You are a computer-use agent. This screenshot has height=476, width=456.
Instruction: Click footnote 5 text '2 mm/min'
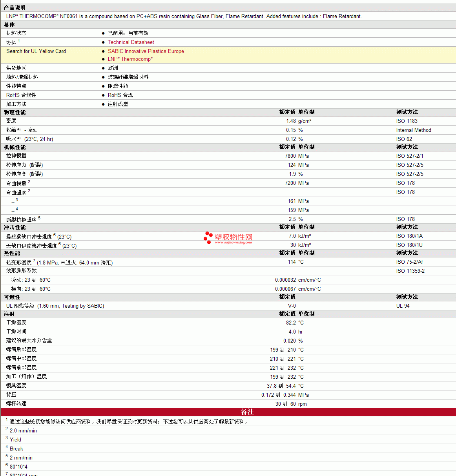pos(21,458)
